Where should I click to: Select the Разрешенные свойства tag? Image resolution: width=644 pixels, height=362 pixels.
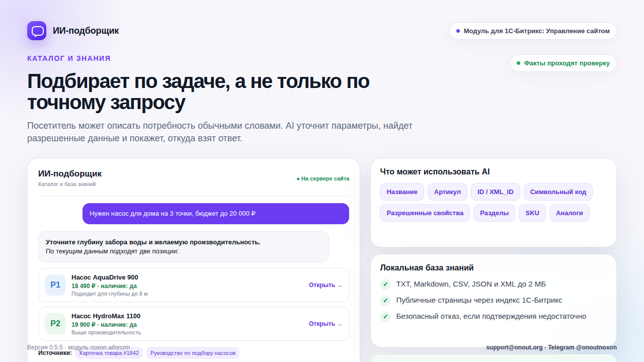pos(425,213)
